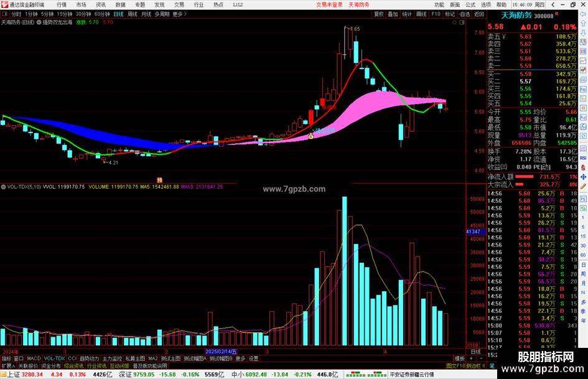The image size is (588, 379).
Task: Open the 功能 menu at top right
Action: 439,5
